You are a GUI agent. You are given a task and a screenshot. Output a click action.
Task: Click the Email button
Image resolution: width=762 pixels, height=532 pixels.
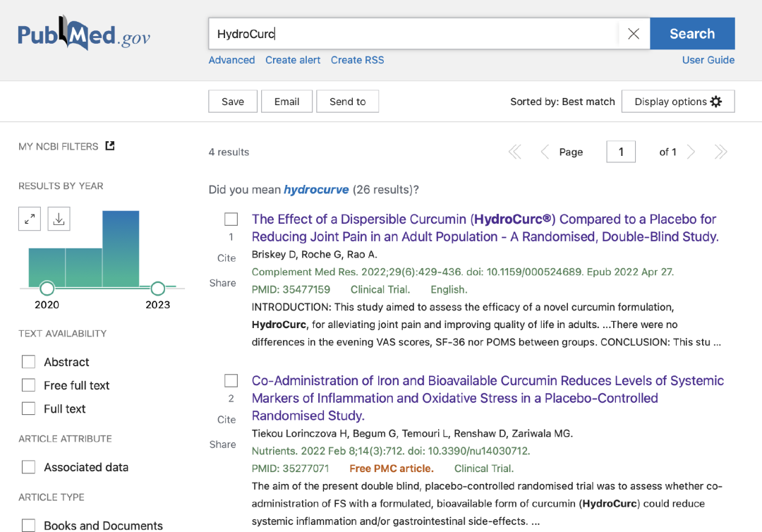click(x=286, y=102)
